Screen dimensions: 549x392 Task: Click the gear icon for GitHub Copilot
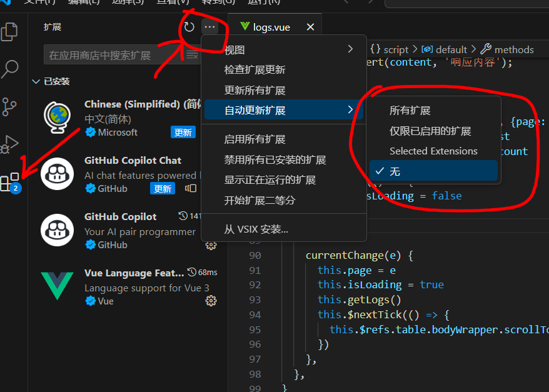[211, 245]
